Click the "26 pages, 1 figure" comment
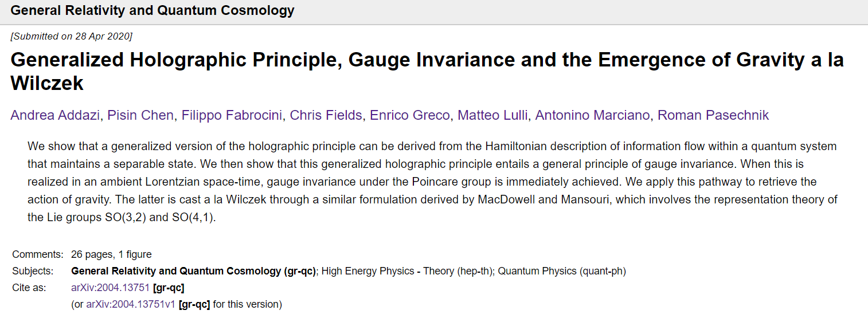 pyautogui.click(x=111, y=254)
